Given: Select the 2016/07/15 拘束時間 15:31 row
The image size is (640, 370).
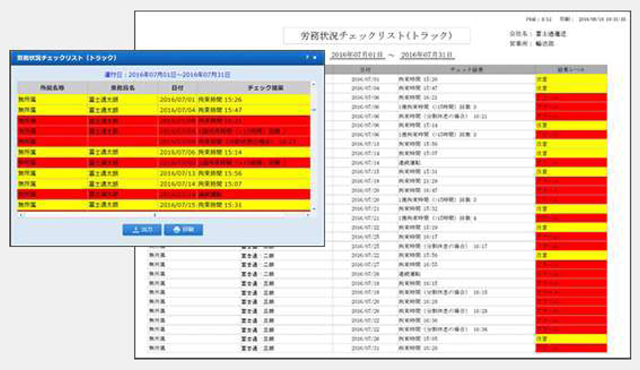Looking at the screenshot, I should 164,205.
